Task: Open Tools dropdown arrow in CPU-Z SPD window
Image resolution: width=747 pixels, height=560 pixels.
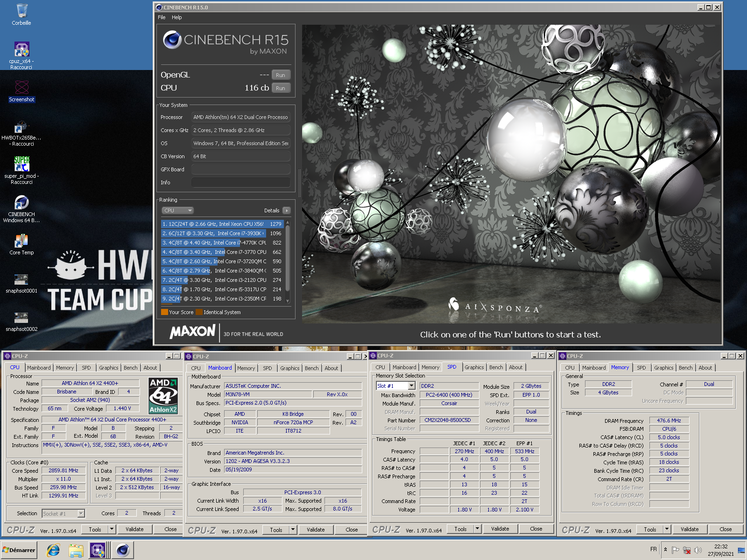Action: tap(477, 529)
